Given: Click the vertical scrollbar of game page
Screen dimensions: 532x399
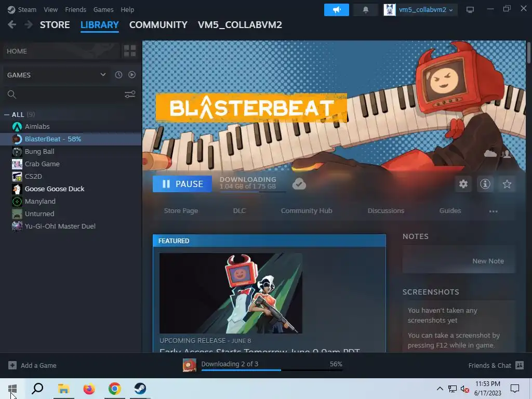Looking at the screenshot, I should (528, 52).
